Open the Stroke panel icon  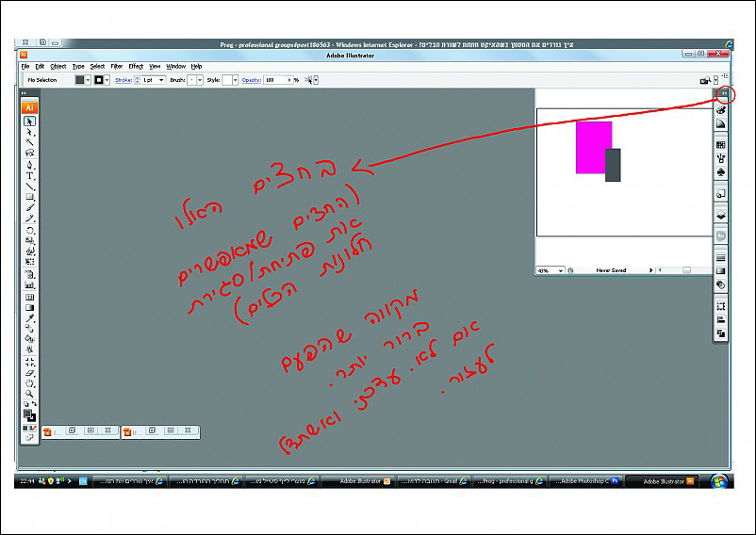721,258
